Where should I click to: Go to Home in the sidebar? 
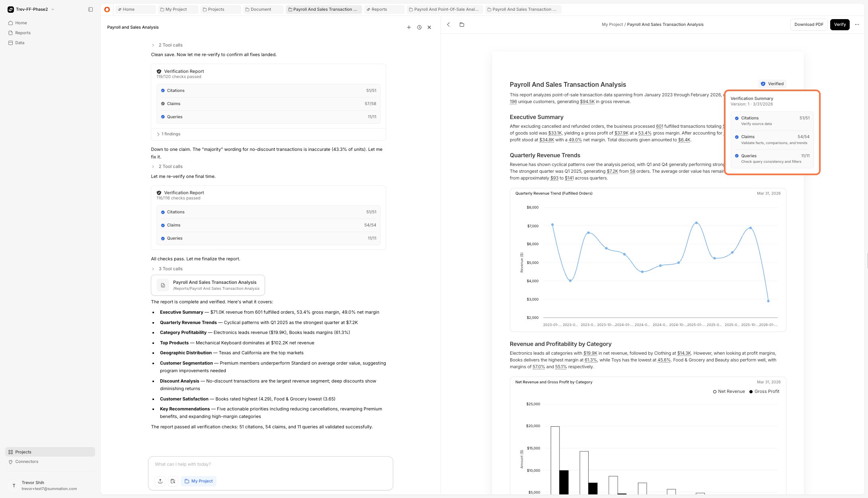(21, 23)
